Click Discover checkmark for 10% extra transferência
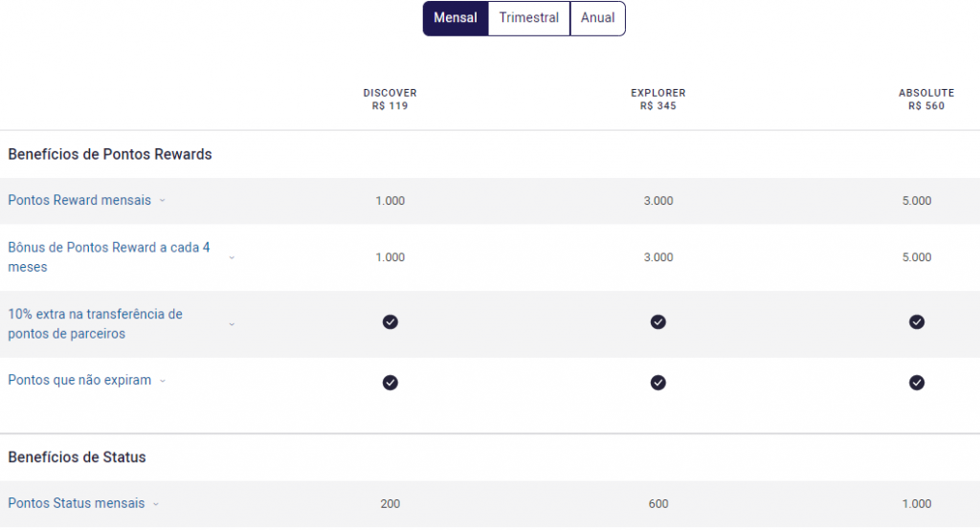980x530 pixels. (x=390, y=321)
